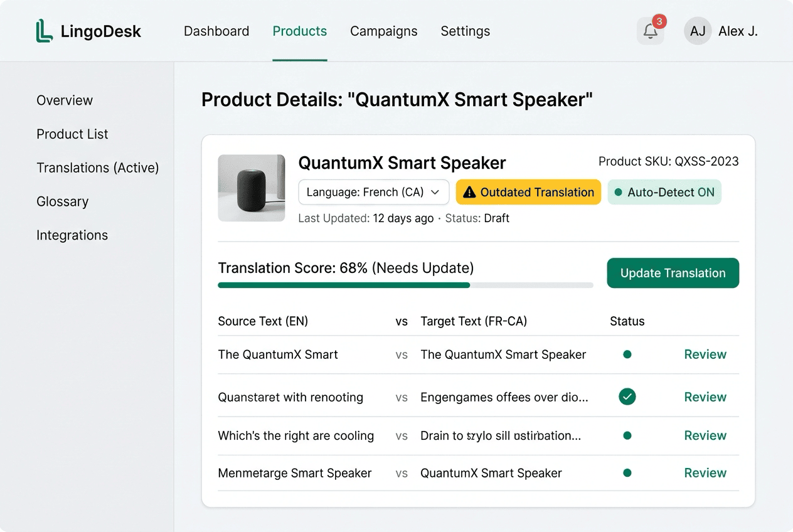793x532 pixels.
Task: Open notifications via the bell icon
Action: click(651, 31)
